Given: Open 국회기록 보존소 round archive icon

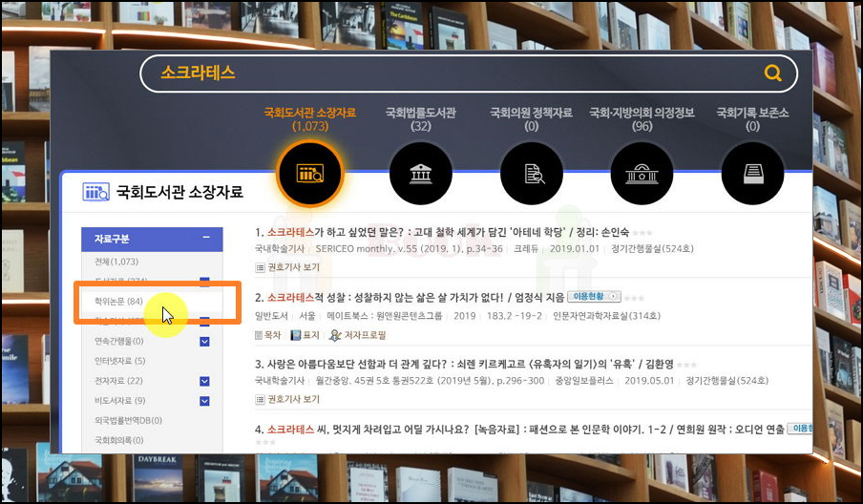Looking at the screenshot, I should pos(752,174).
